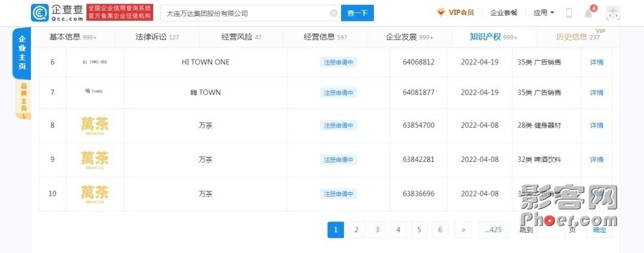The image size is (644, 253).
Task: Click 万茶 name in row 8
Action: (x=205, y=126)
